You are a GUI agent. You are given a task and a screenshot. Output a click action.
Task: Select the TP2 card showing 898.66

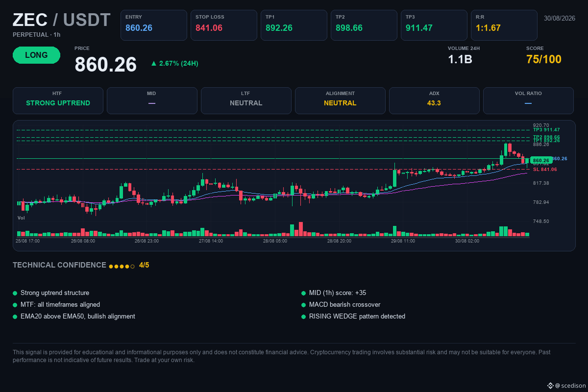point(364,25)
